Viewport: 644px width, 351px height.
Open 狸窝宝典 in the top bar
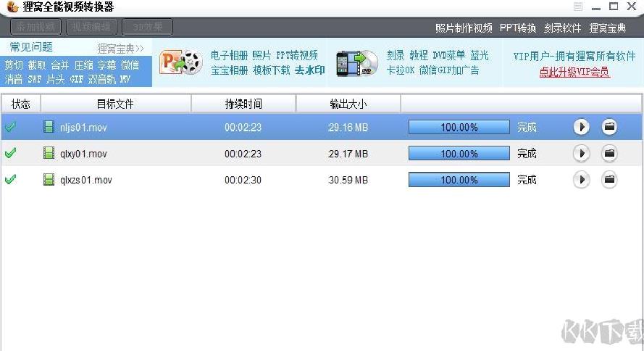(x=608, y=28)
